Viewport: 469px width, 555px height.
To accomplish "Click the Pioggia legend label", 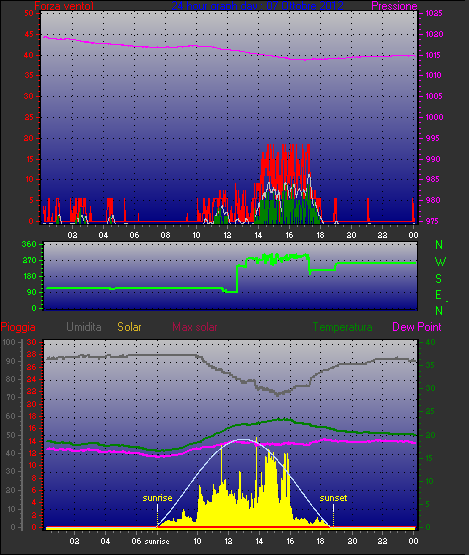I will tap(18, 327).
